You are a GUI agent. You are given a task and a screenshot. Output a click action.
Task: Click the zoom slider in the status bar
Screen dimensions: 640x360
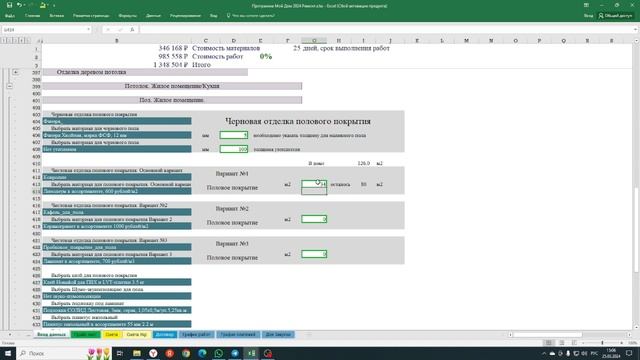coord(602,343)
